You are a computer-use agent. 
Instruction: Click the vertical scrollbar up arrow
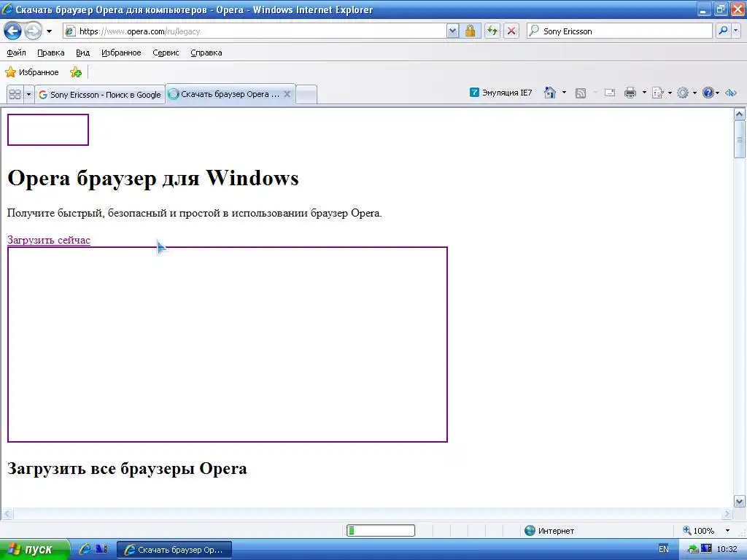(740, 114)
